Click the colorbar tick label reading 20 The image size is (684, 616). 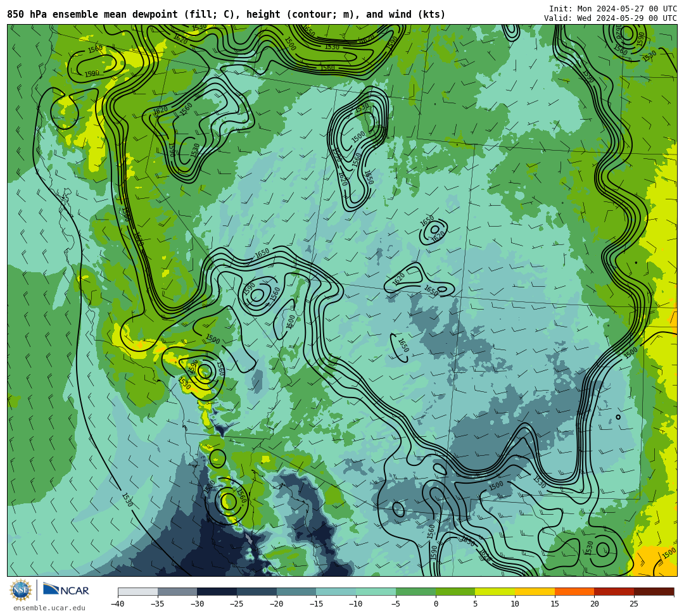[595, 604]
